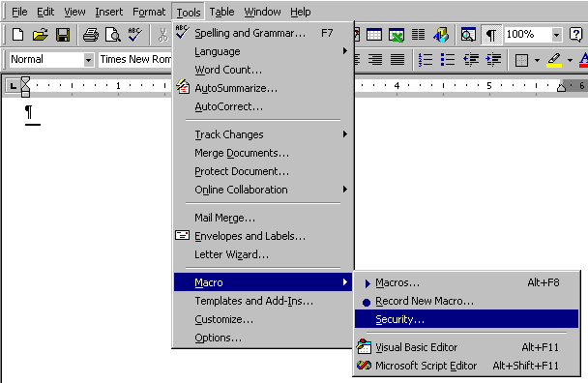Open the Table menu
This screenshot has width=588, height=383.
221,12
